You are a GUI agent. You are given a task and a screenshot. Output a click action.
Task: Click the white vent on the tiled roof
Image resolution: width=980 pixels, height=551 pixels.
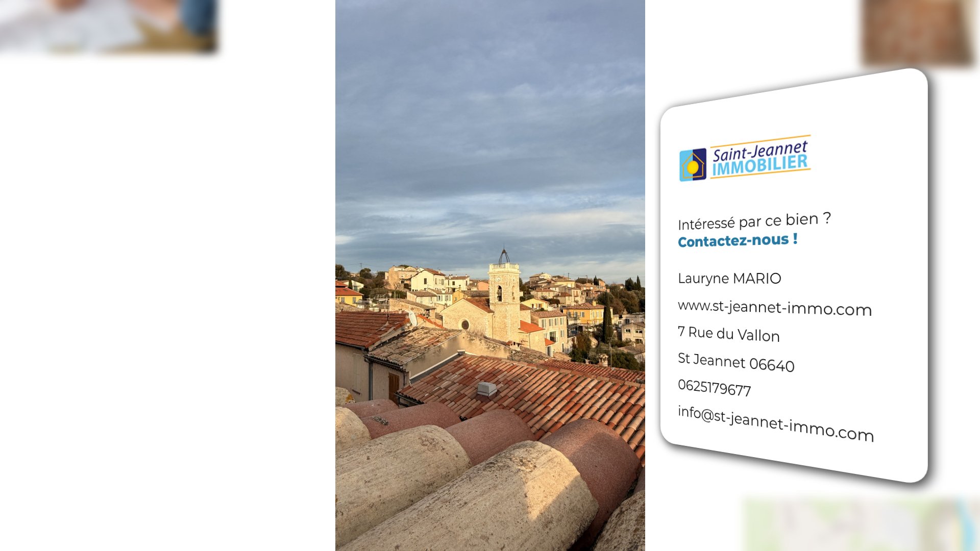pyautogui.click(x=487, y=389)
